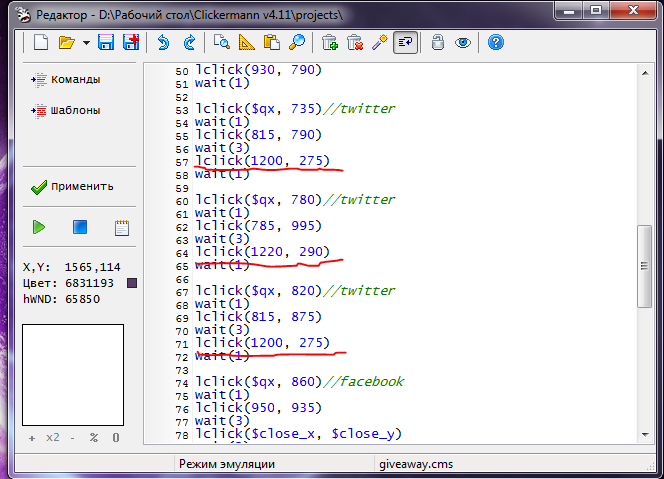Click the Режим эмуляции status bar entry
The height and width of the screenshot is (479, 664).
coord(227,464)
